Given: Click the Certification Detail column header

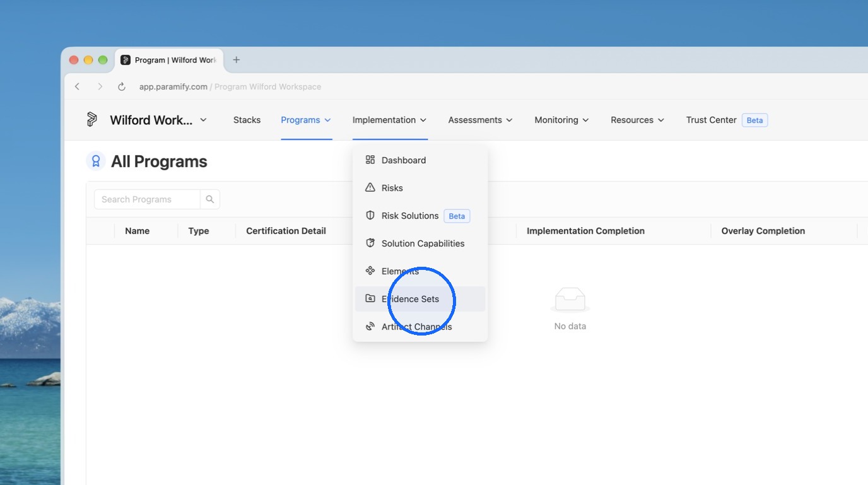Looking at the screenshot, I should pos(286,231).
